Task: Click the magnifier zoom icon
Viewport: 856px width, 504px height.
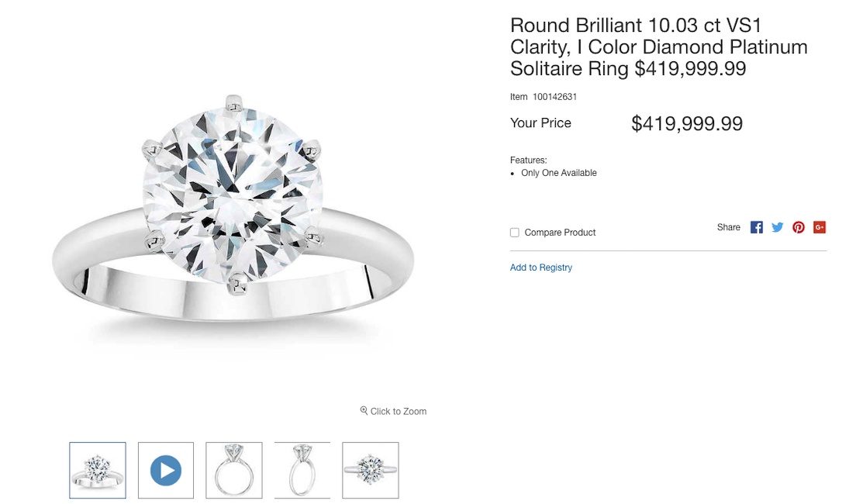Action: 364,411
